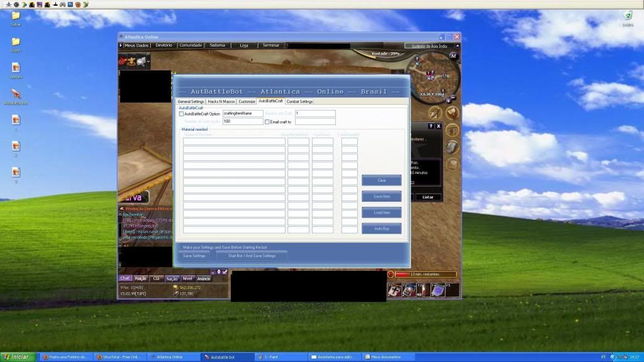This screenshot has height=362, width=644.
Task: Expand the arrow beside the megaphone icon
Action: (148, 62)
